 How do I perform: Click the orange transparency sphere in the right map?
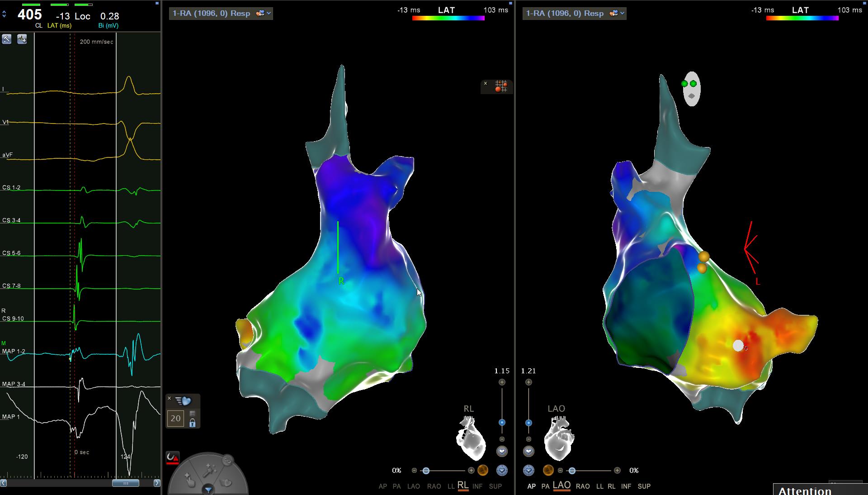548,471
